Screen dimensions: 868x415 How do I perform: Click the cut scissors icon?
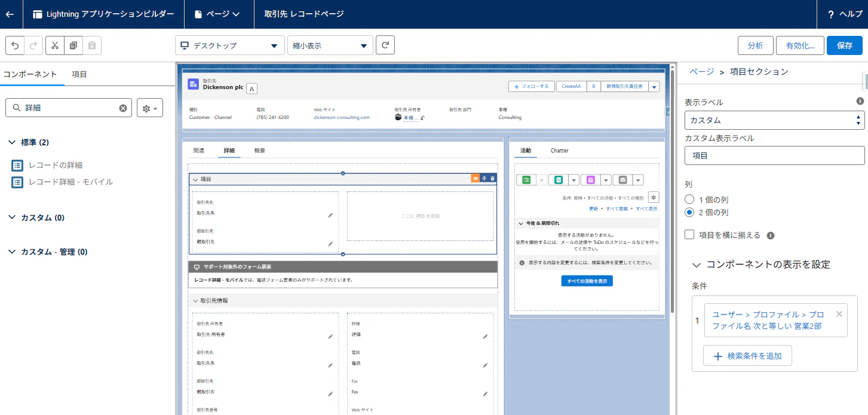pyautogui.click(x=55, y=45)
